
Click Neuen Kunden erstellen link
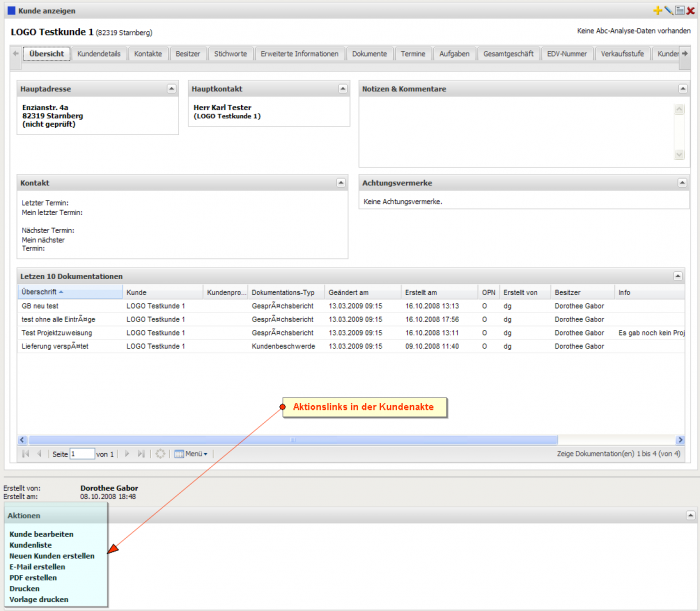52,556
